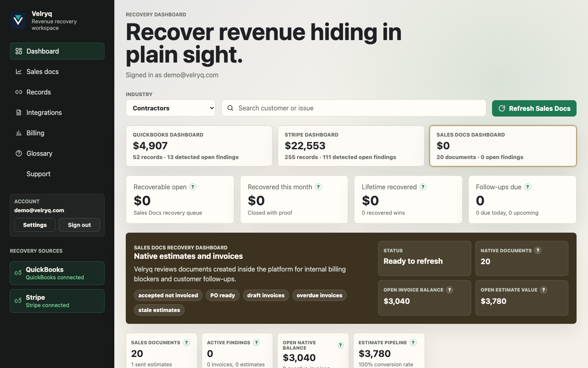The image size is (588, 368).
Task: Click the Billing bar-chart icon
Action: pos(19,133)
